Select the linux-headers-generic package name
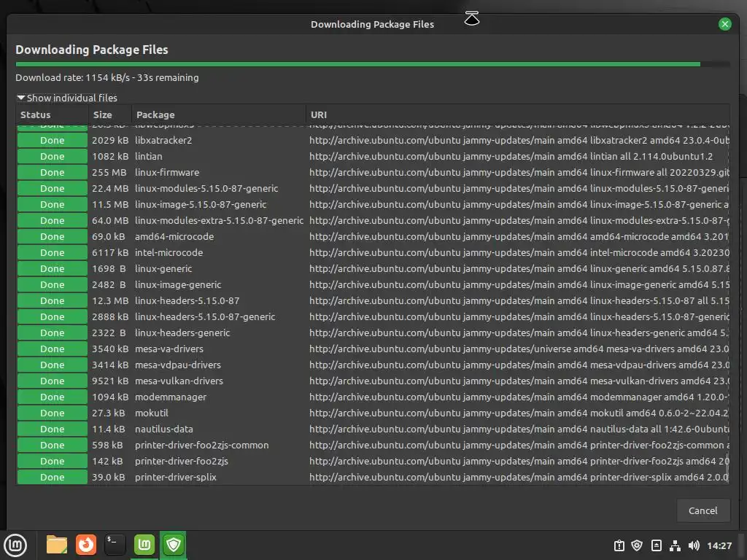 click(x=182, y=332)
